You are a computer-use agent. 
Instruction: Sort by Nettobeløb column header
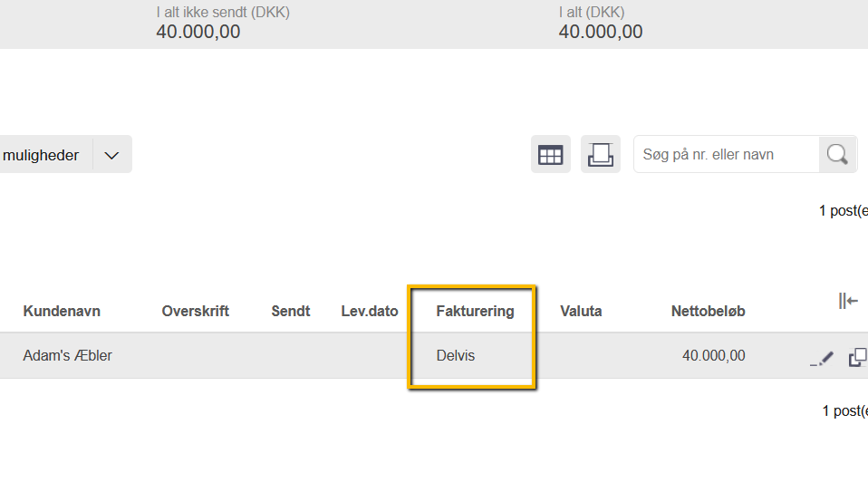coord(708,311)
